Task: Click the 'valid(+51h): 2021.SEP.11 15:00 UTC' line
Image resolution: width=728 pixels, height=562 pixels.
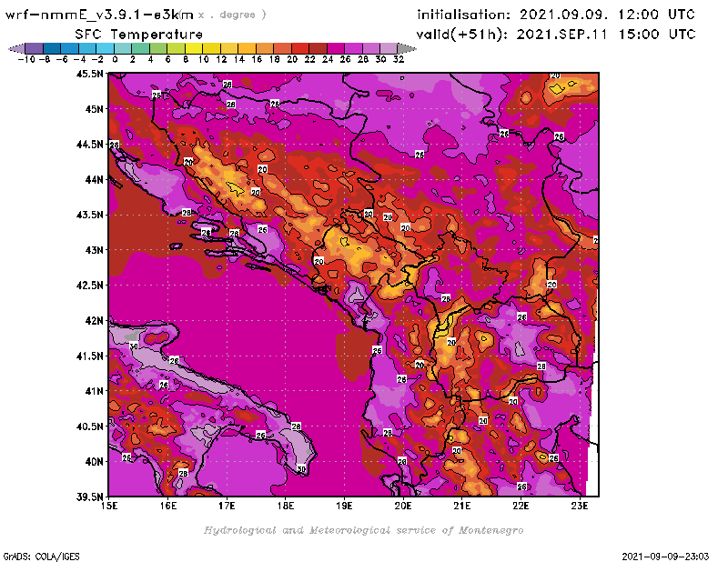Action: [x=556, y=35]
